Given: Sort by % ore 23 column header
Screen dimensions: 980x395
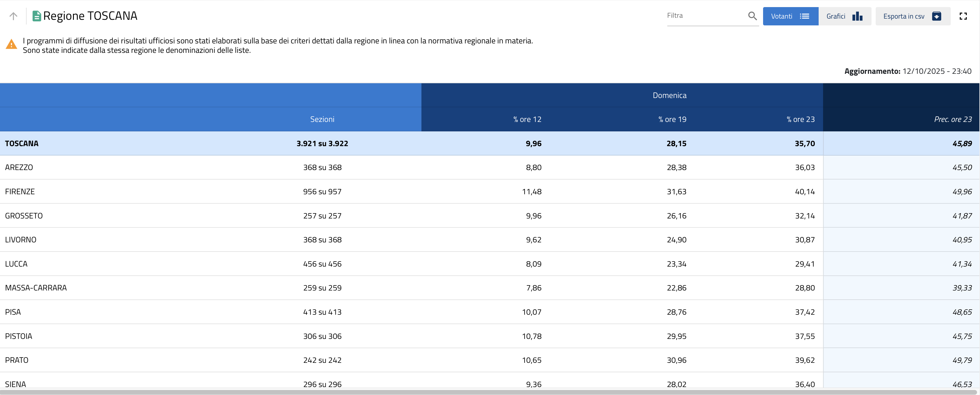Looking at the screenshot, I should (x=800, y=119).
